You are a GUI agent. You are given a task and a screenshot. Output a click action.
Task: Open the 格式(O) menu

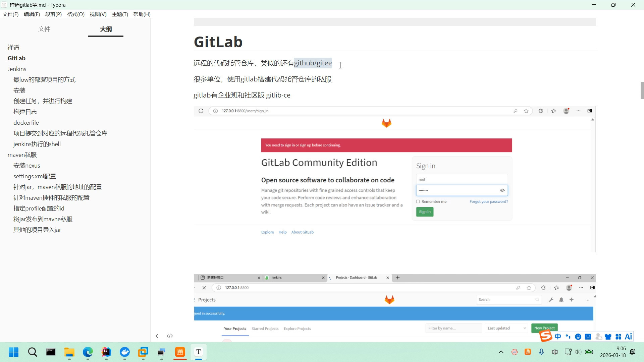coord(75,14)
